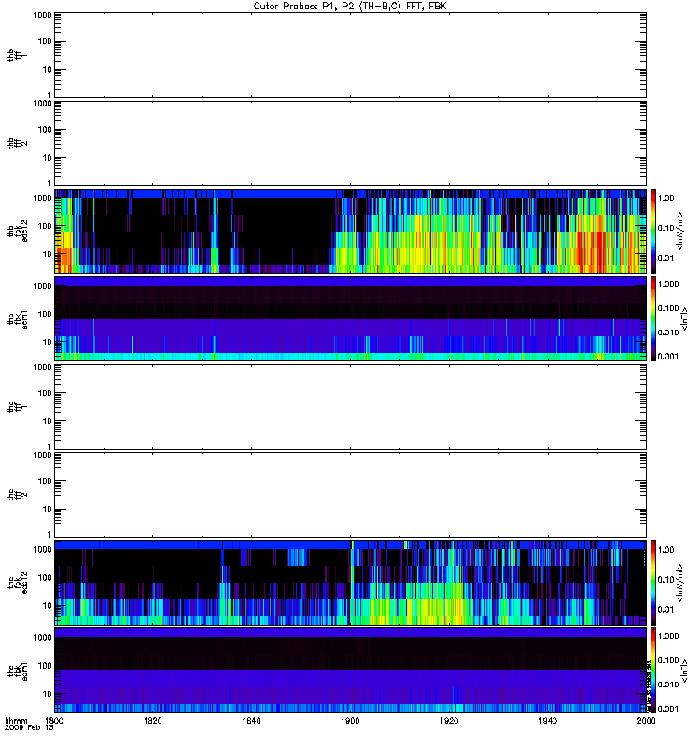Click the plot title "Outer Probes: P1, P2"
Viewport: 700px width, 747px height.
[x=350, y=6]
